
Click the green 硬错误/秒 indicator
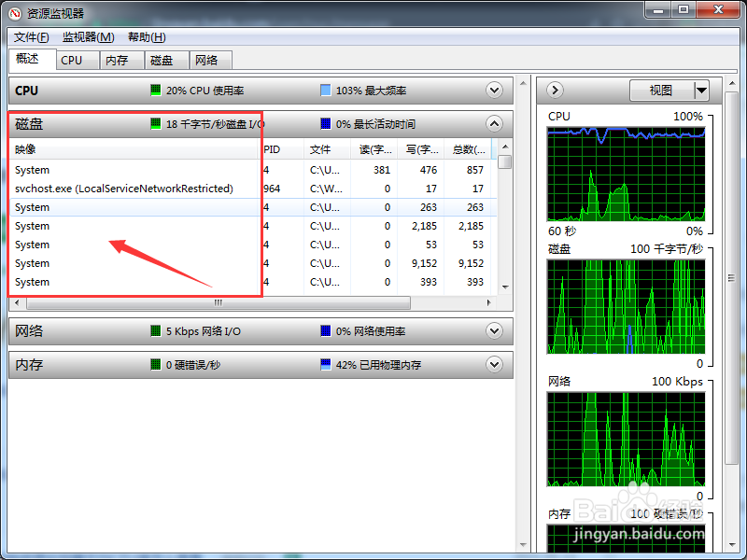tap(155, 365)
